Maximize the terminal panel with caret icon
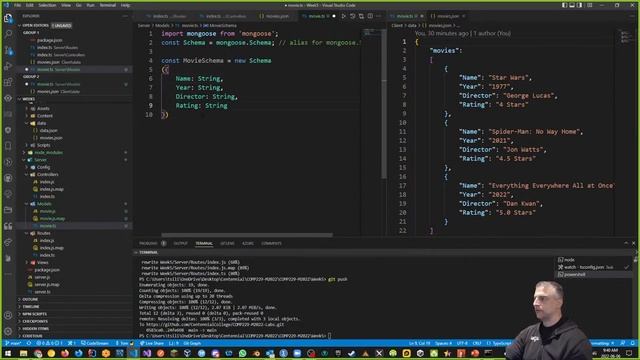 [626, 243]
